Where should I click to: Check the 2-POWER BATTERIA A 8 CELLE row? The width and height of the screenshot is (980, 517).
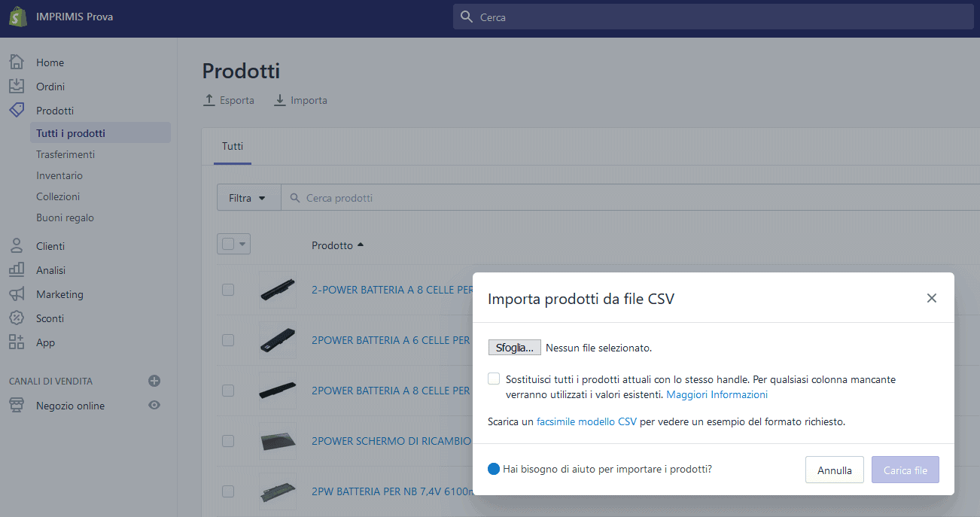click(x=228, y=290)
